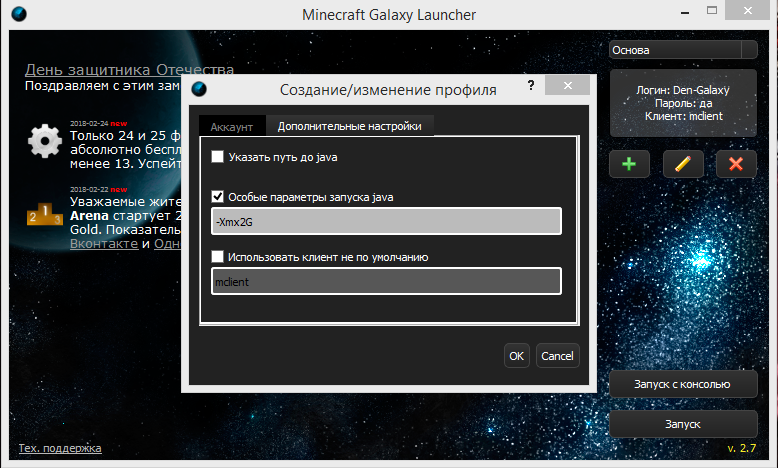Uncheck 'Особые параметры запуска java' option

[x=218, y=197]
